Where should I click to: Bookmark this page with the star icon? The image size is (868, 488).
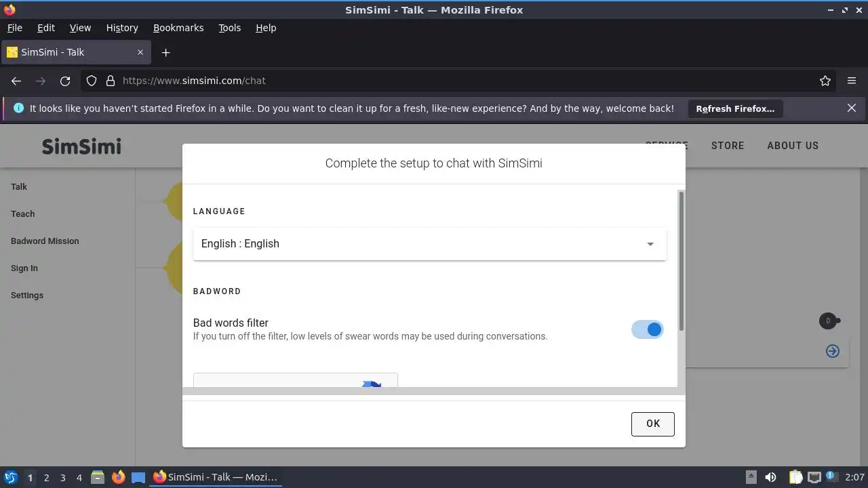pyautogui.click(x=825, y=81)
